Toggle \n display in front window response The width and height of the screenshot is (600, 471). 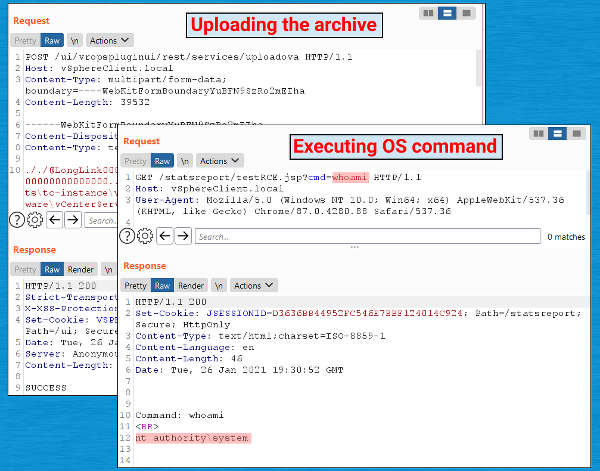coord(218,285)
